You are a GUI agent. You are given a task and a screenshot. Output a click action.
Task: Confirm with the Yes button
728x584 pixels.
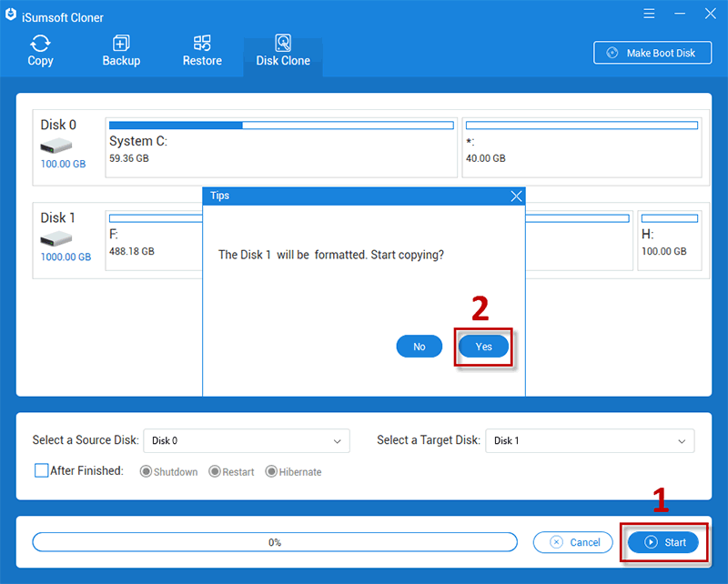point(483,347)
